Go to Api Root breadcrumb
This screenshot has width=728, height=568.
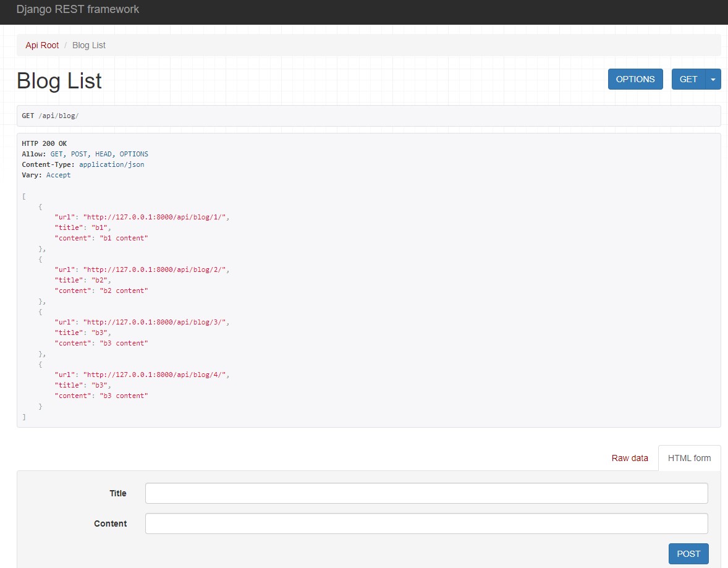click(x=42, y=45)
